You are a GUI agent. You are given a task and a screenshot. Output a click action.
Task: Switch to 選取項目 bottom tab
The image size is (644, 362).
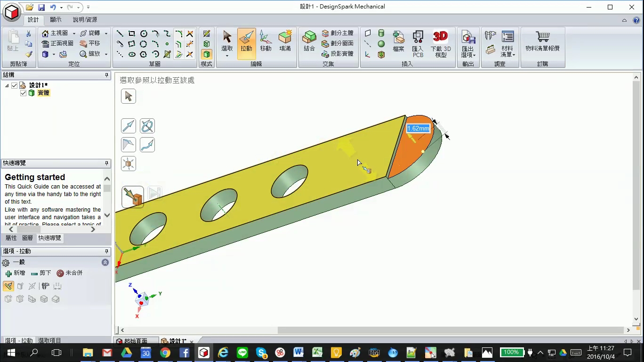pyautogui.click(x=49, y=340)
